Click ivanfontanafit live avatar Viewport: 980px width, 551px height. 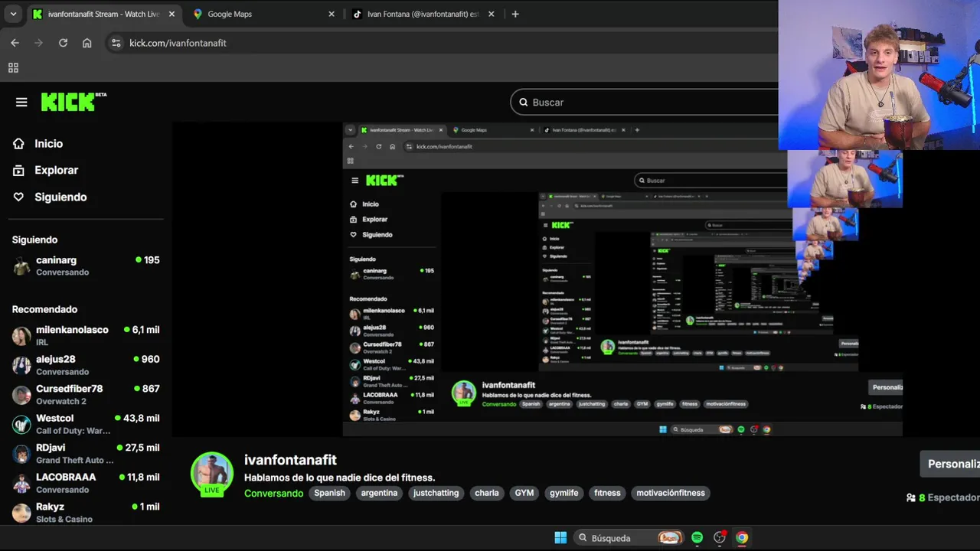click(x=212, y=474)
